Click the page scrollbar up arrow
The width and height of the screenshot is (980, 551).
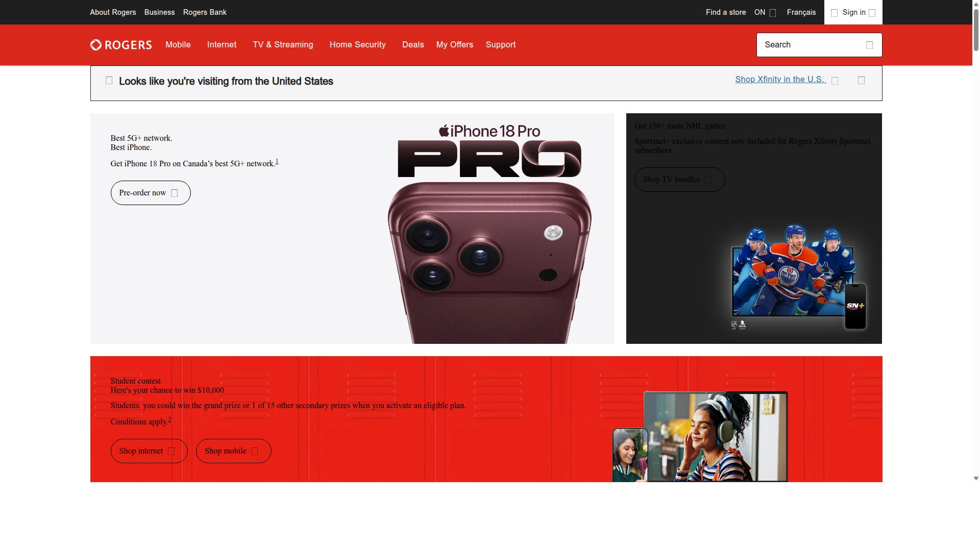(x=976, y=4)
